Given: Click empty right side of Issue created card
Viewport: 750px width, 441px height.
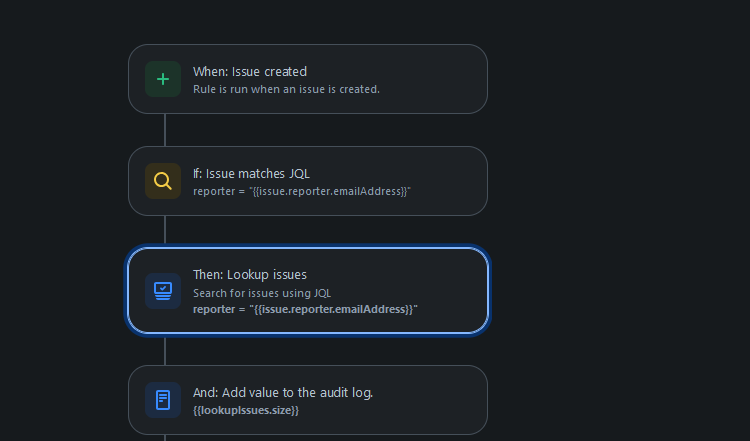Looking at the screenshot, I should point(433,79).
